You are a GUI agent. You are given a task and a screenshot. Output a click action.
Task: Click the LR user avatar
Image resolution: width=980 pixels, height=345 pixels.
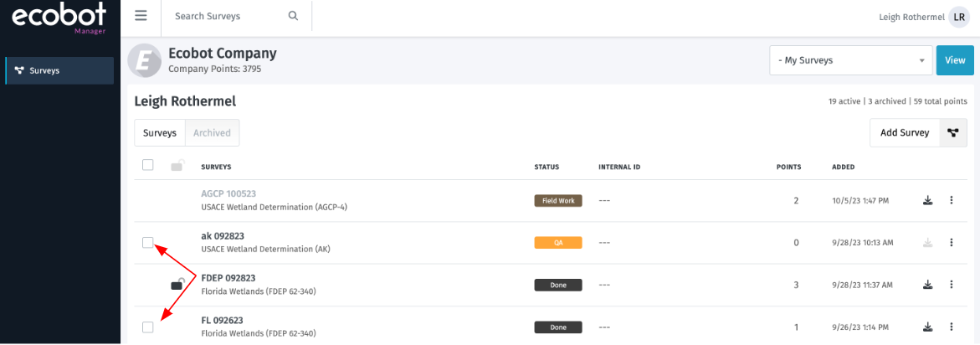958,17
